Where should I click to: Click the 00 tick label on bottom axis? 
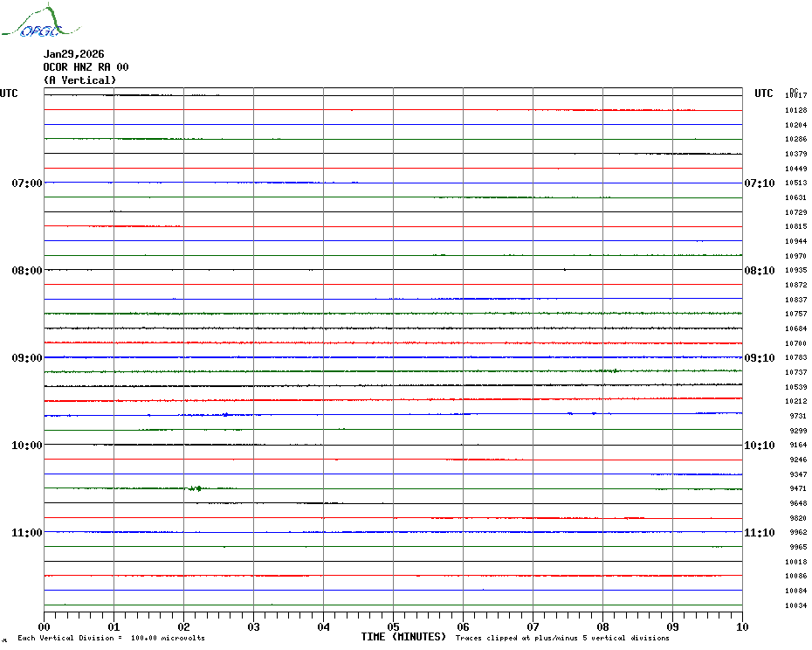click(x=45, y=626)
